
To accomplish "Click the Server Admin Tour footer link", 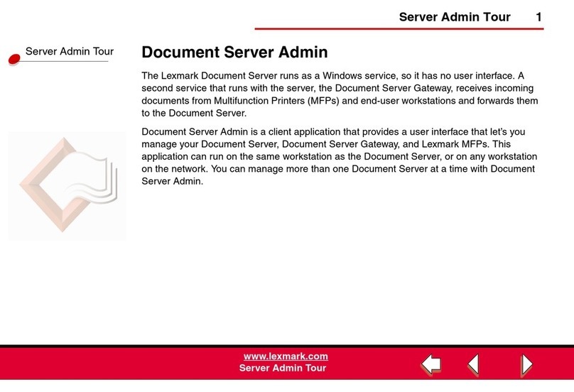I will pyautogui.click(x=283, y=368).
